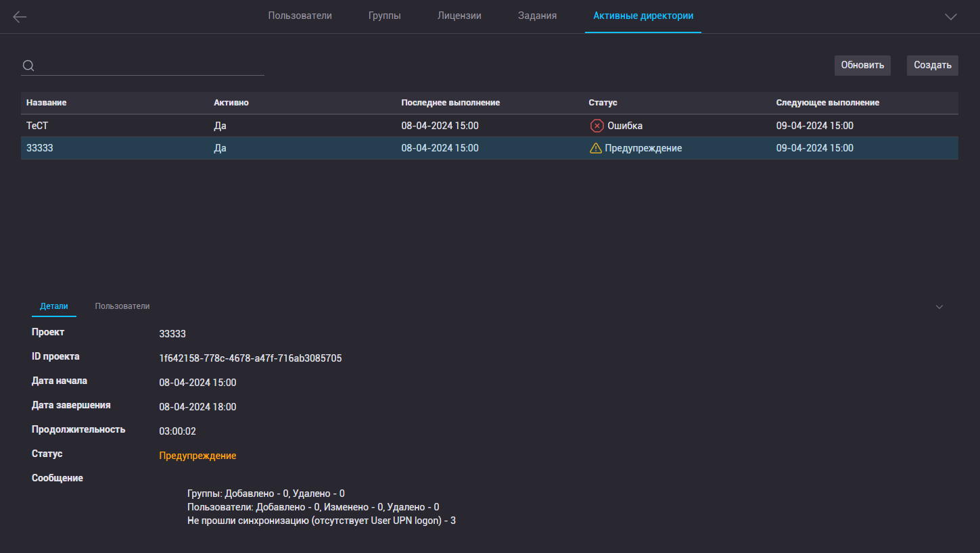Click the ID проекта field label

55,356
